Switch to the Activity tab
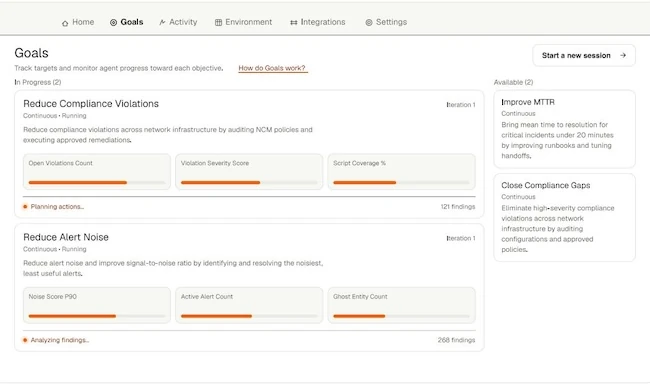The height and width of the screenshot is (385, 650). click(178, 22)
